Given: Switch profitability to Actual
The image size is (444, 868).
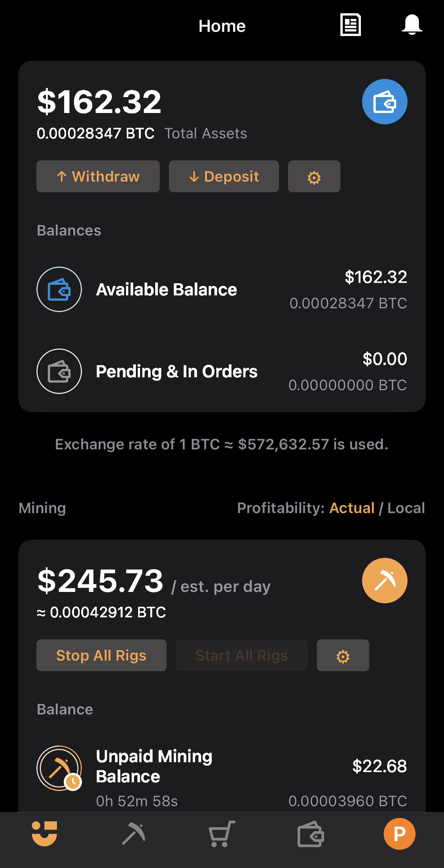Looking at the screenshot, I should pos(352,508).
